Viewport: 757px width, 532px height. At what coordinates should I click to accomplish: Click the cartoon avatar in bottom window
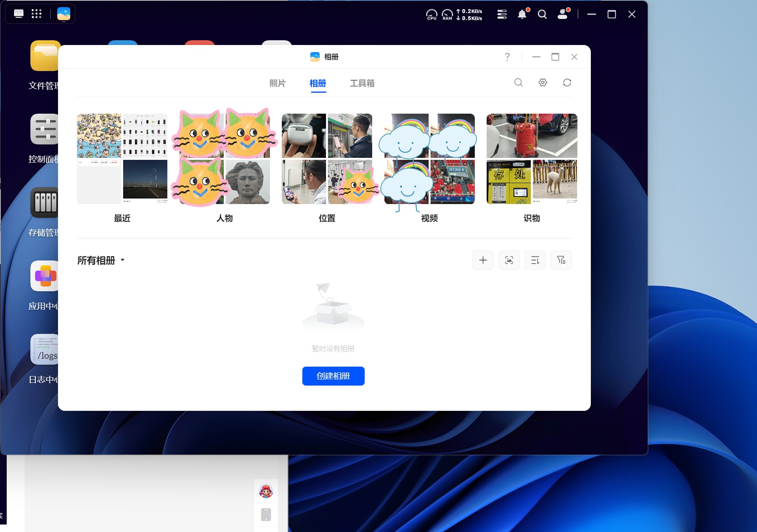tap(266, 491)
